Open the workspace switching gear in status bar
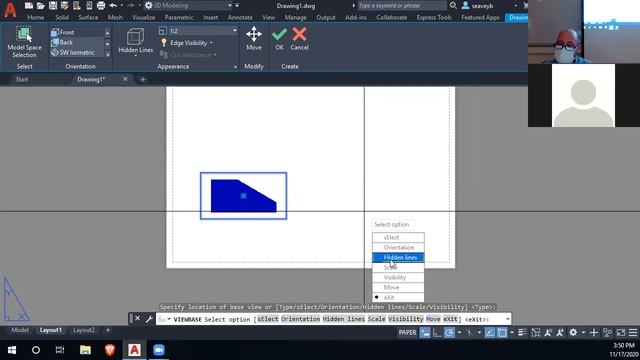This screenshot has width=640, height=360. tap(573, 333)
